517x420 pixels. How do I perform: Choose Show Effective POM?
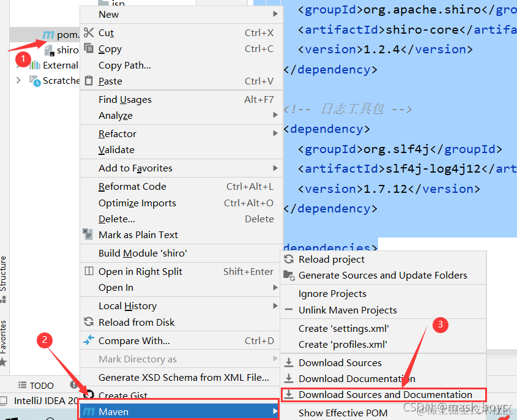coord(383,413)
